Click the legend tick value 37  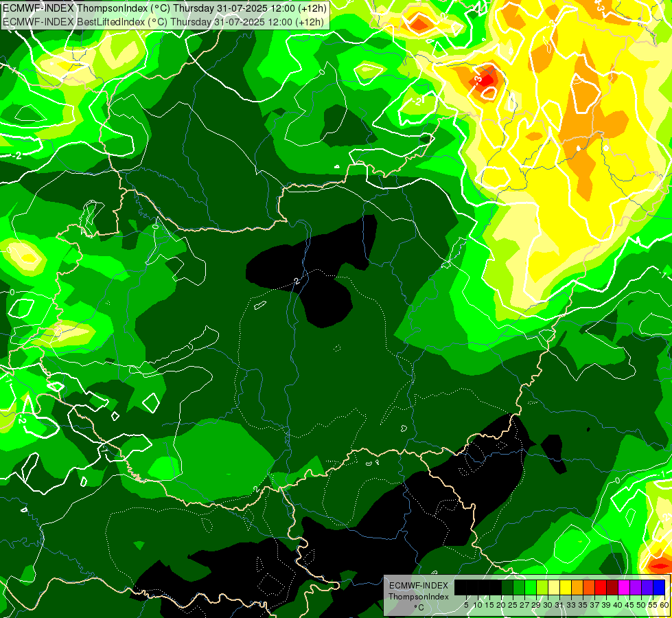pos(595,605)
